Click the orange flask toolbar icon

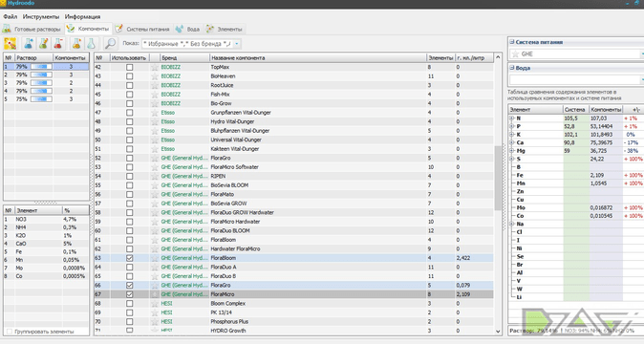pos(76,43)
